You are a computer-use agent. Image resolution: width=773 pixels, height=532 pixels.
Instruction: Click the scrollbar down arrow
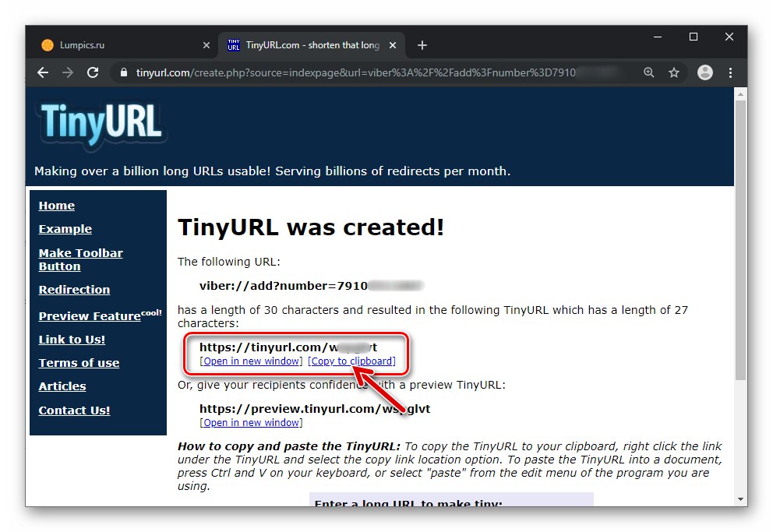click(x=740, y=499)
